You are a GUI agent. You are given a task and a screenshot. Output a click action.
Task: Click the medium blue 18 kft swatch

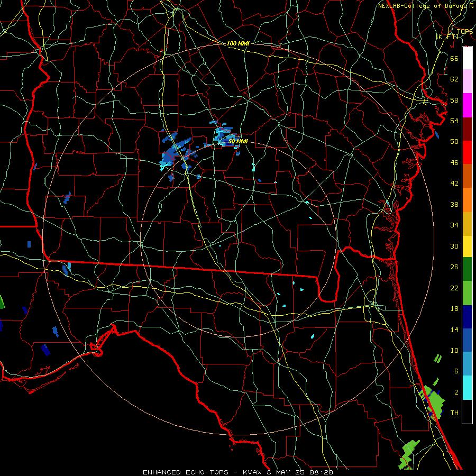click(467, 340)
